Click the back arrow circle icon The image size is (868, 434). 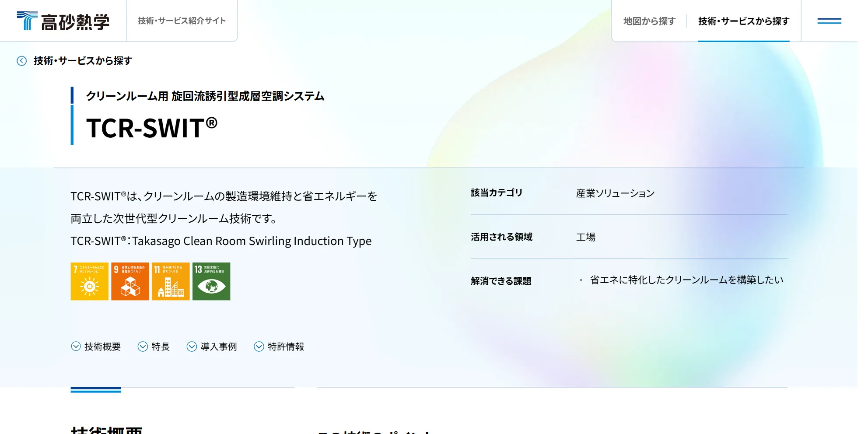pyautogui.click(x=21, y=61)
